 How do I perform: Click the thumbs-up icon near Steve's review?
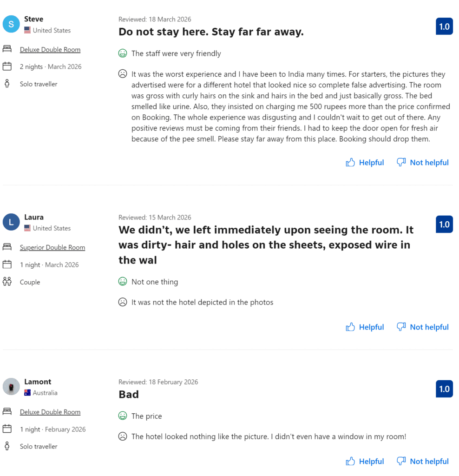[351, 162]
